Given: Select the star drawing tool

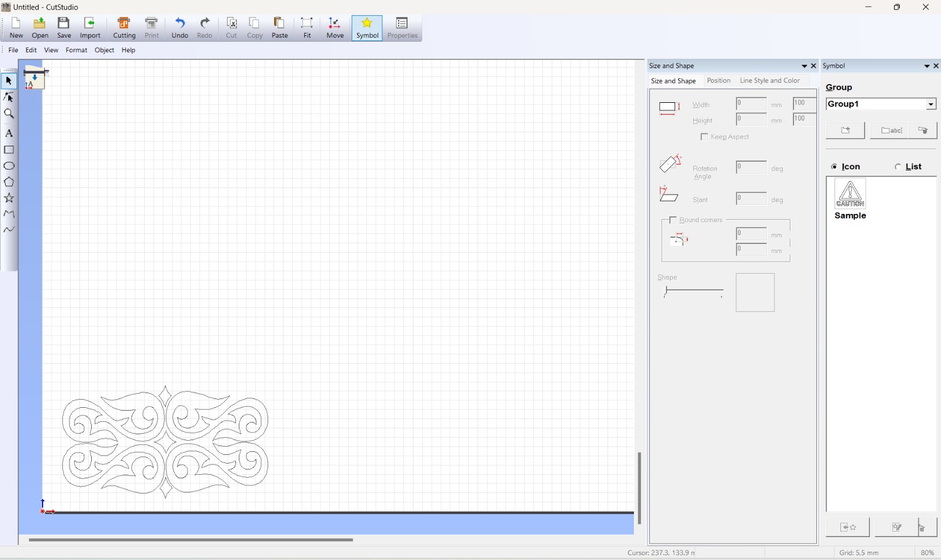Looking at the screenshot, I should coord(9,198).
